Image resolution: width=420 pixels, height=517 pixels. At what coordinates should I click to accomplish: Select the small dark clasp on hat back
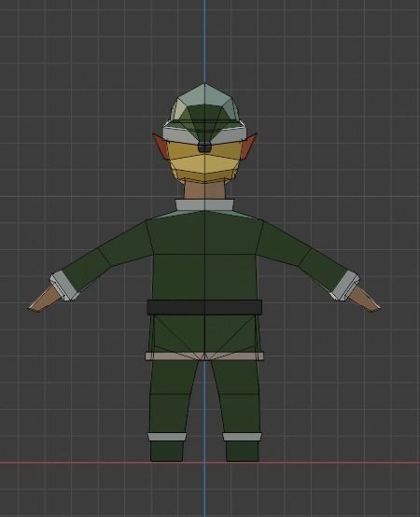click(204, 147)
